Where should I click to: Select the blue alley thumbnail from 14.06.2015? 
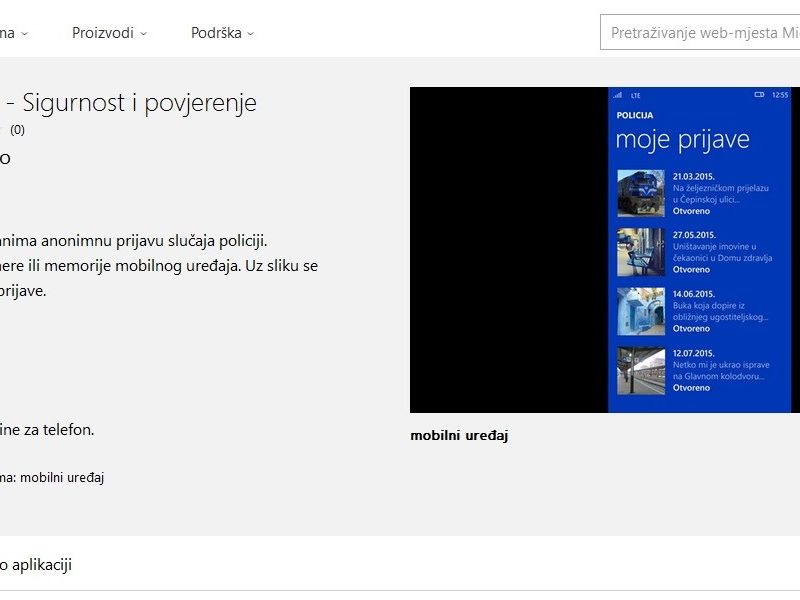[x=640, y=311]
